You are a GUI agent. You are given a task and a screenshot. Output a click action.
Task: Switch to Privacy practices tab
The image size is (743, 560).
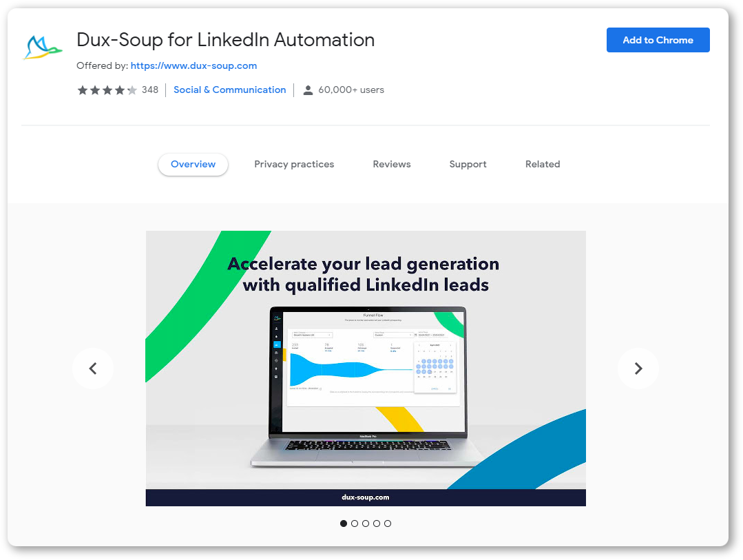[x=294, y=164]
